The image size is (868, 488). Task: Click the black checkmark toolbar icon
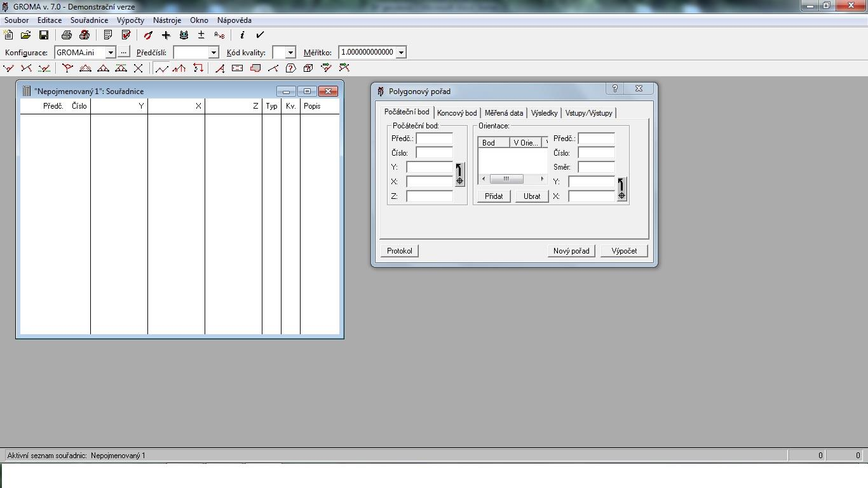pyautogui.click(x=260, y=35)
